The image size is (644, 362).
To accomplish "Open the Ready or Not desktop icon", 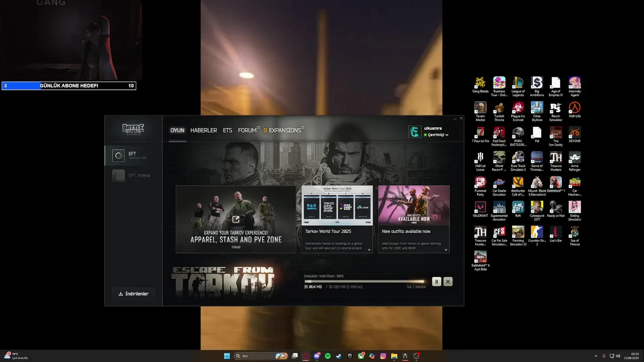I will [x=555, y=210].
